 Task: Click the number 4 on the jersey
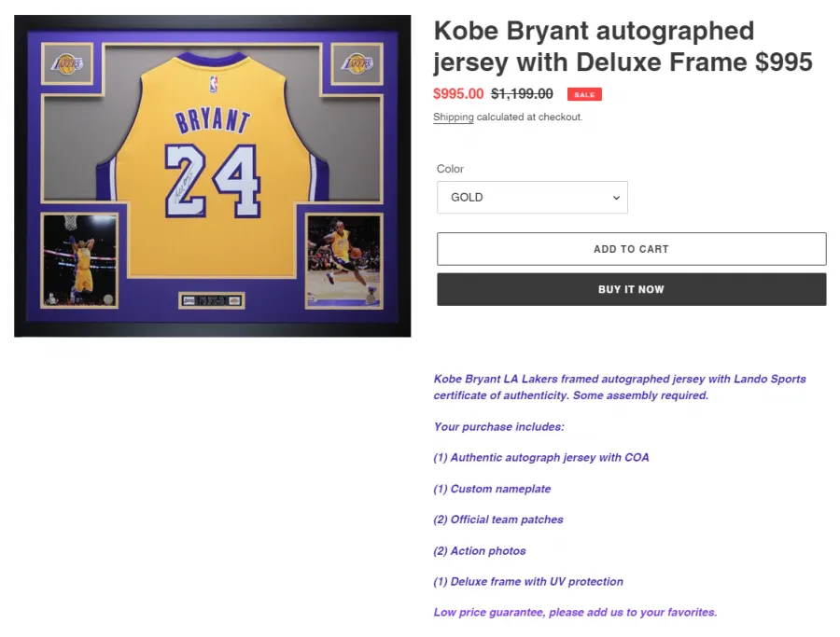click(236, 180)
